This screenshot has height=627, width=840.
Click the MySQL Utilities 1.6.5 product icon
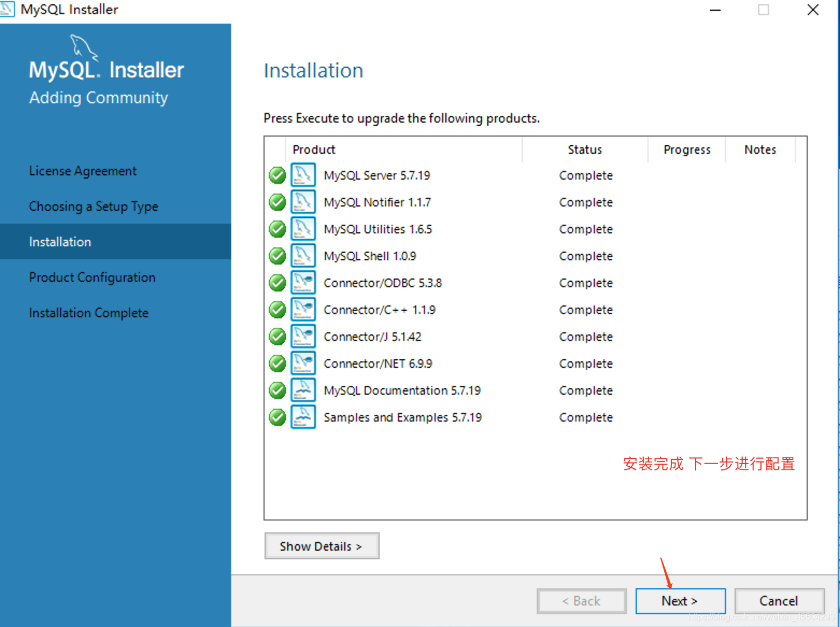pyautogui.click(x=303, y=229)
